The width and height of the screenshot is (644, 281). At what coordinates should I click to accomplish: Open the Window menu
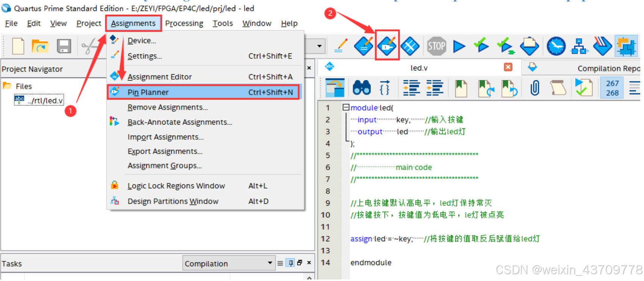coord(257,23)
